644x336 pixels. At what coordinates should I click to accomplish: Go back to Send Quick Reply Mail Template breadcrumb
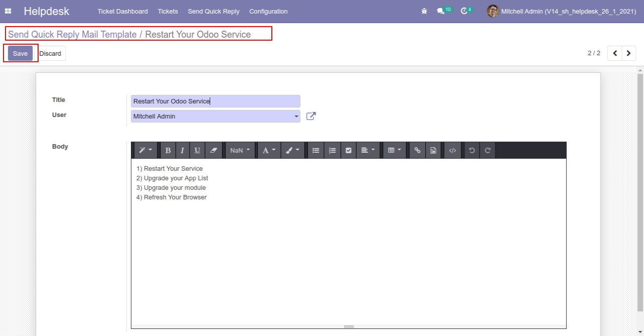[x=72, y=34]
